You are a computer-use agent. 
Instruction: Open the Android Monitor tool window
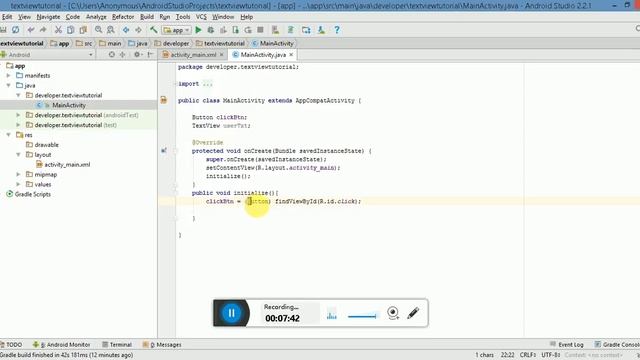pyautogui.click(x=62, y=344)
